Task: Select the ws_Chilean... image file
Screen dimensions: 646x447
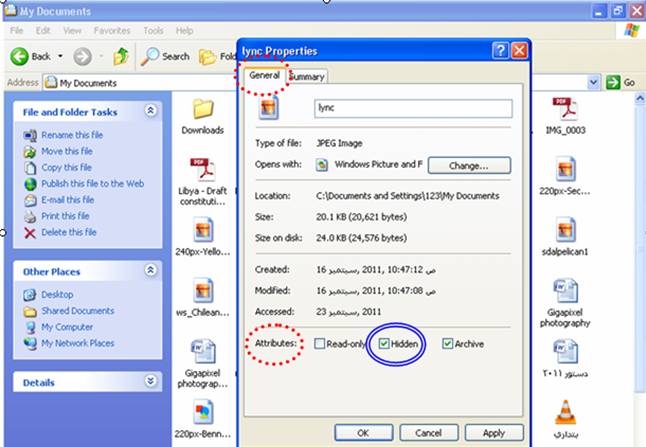Action: 203,297
